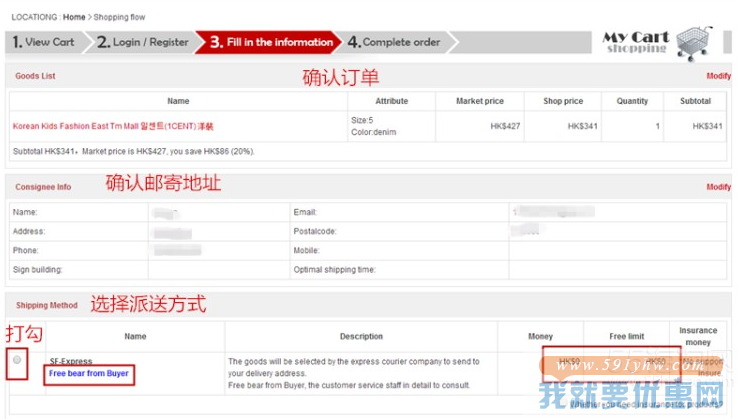Click the Shop price column header
The image size is (738, 419).
click(x=563, y=101)
